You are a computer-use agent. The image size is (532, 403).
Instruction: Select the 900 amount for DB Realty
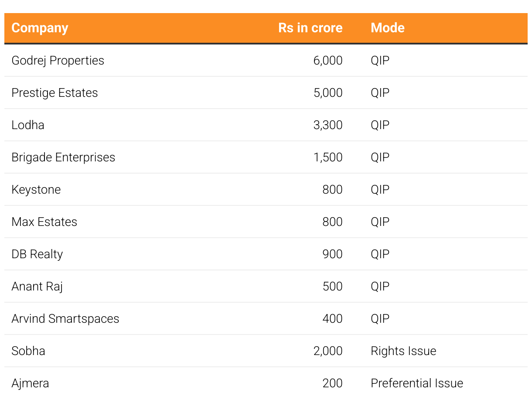pyautogui.click(x=332, y=254)
